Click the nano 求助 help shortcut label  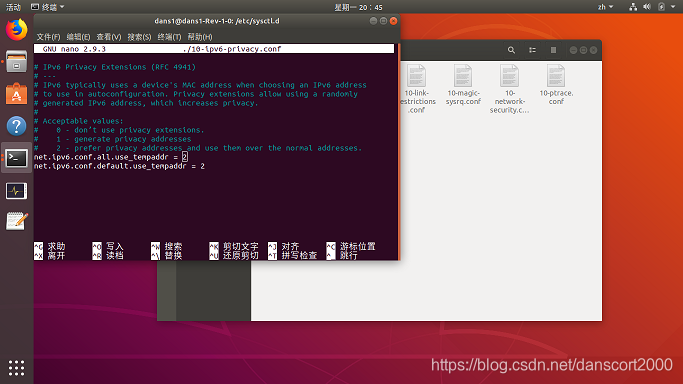(x=56, y=246)
